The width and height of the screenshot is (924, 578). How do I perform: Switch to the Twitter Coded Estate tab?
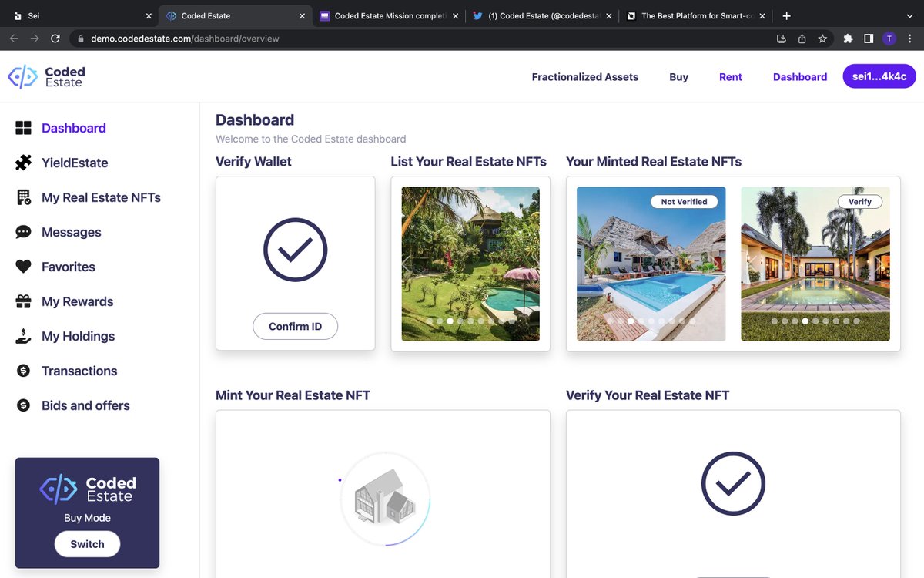(543, 15)
